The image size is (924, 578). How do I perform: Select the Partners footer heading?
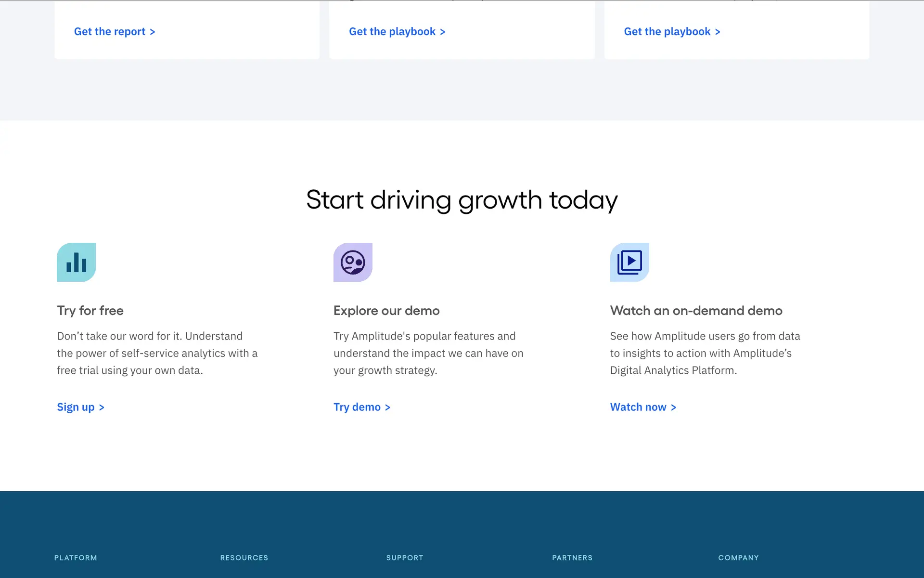[x=572, y=558]
